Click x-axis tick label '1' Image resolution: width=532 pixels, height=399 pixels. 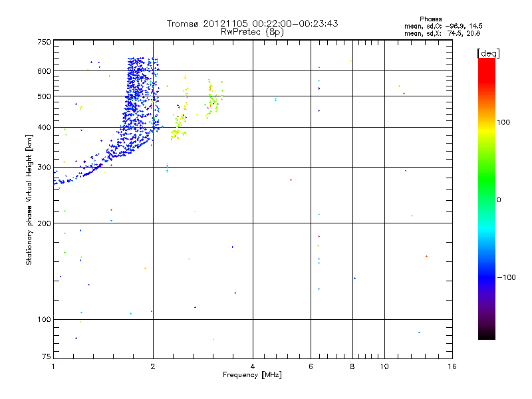pos(53,366)
